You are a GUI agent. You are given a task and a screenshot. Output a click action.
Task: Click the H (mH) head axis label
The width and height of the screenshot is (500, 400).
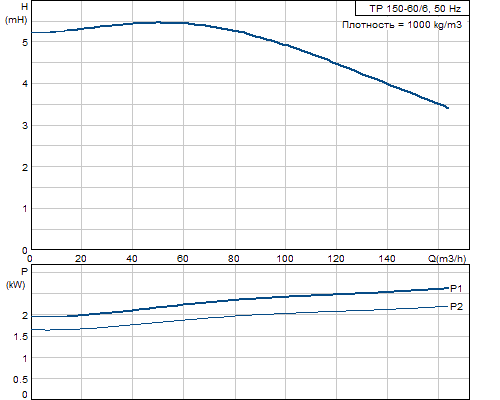[x=16, y=13]
